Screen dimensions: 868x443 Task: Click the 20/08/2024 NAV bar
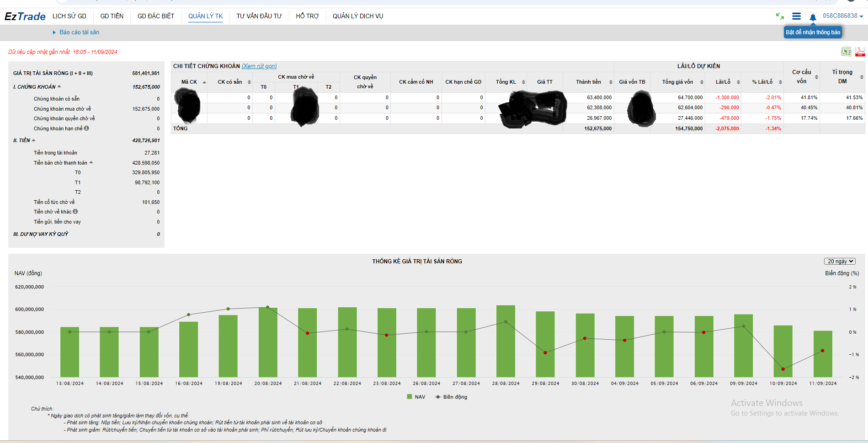tap(268, 342)
